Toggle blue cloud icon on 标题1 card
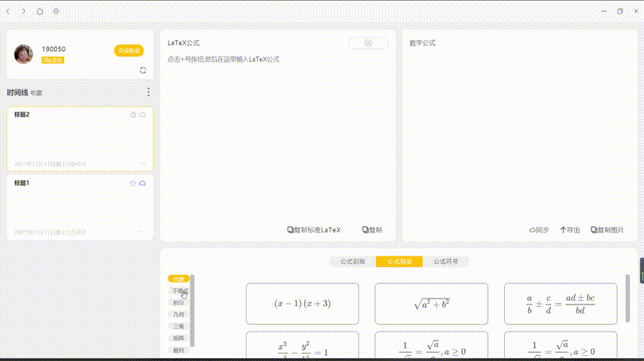644x361 pixels. tap(142, 184)
